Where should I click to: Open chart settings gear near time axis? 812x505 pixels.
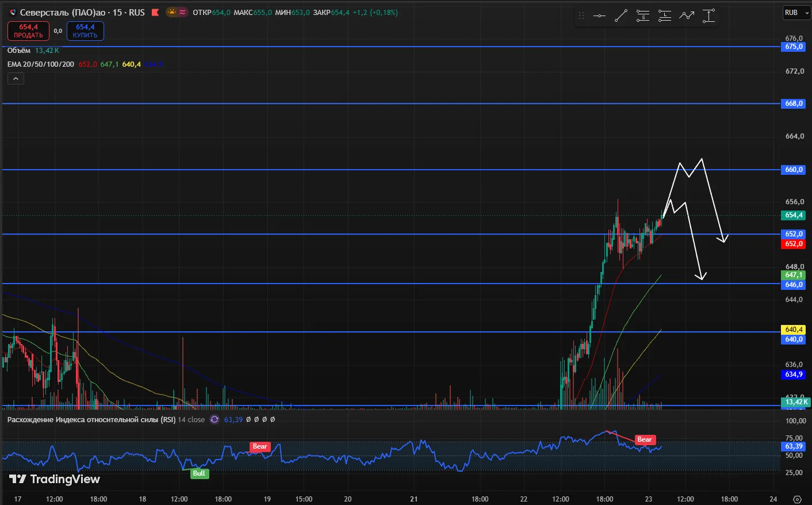797,499
